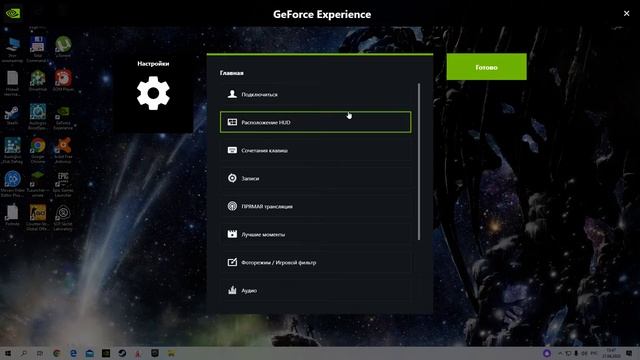Screen dimensions: 640x360
Task: Click the settings list vertical scrollbar
Action: tap(419, 162)
